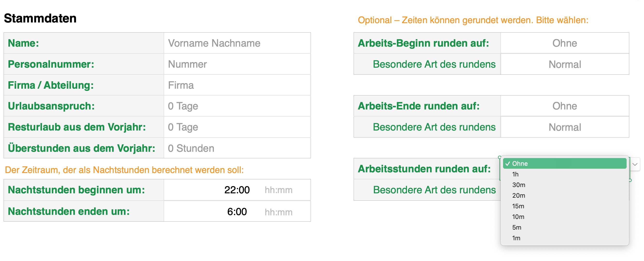The height and width of the screenshot is (261, 644).
Task: Click the Personalnummer Nummer field
Action: coord(237,64)
